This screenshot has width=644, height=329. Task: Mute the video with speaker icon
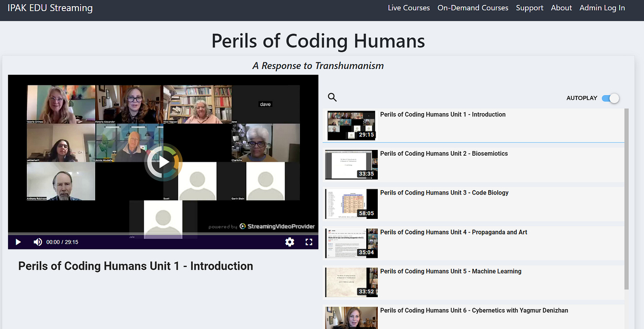click(x=38, y=242)
